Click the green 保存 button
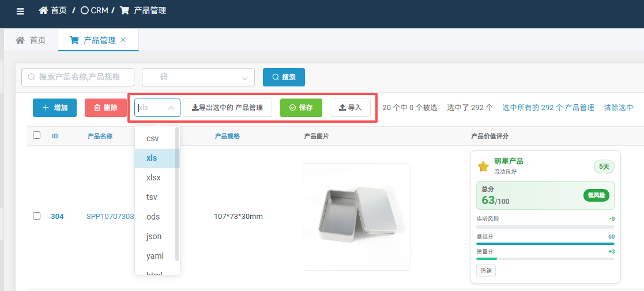This screenshot has width=644, height=291. coord(300,108)
